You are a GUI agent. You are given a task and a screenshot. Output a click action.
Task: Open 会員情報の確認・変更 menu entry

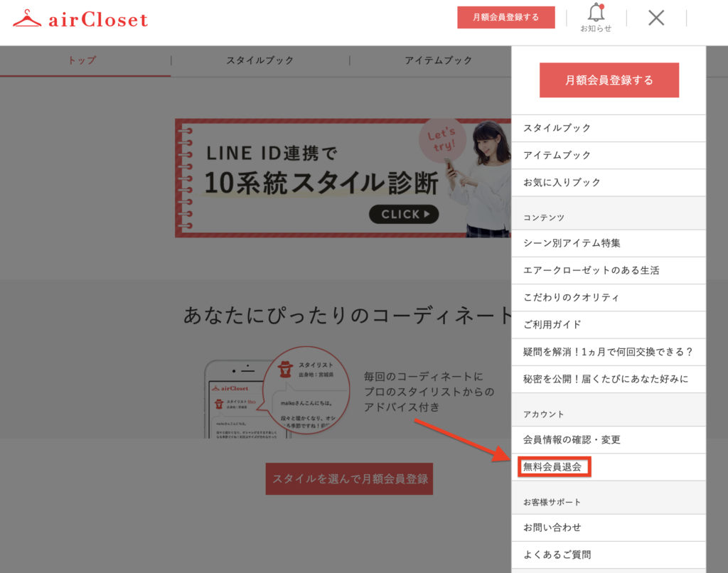(x=609, y=440)
